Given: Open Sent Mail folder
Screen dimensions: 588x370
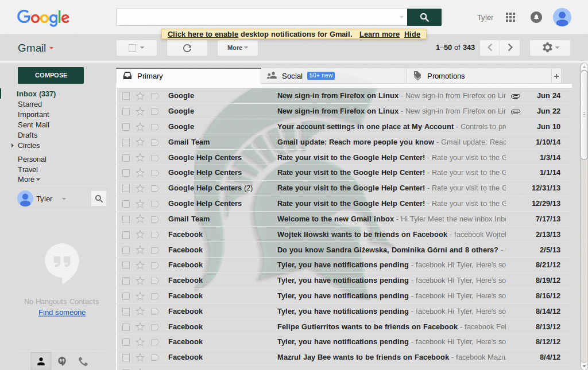Looking at the screenshot, I should [x=33, y=124].
